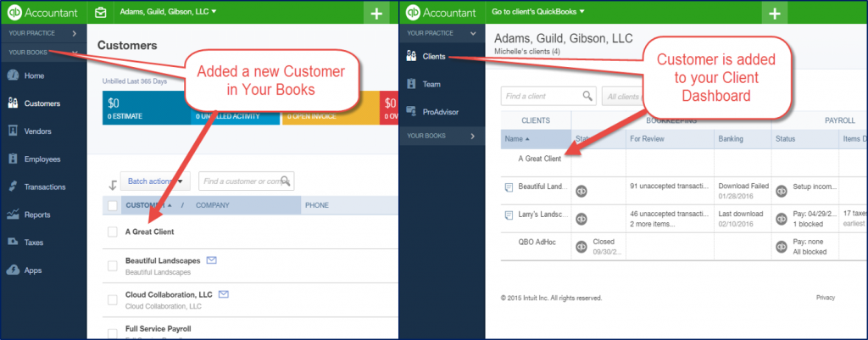Click the plus create button in left window
Image resolution: width=868 pixels, height=340 pixels.
tap(376, 14)
